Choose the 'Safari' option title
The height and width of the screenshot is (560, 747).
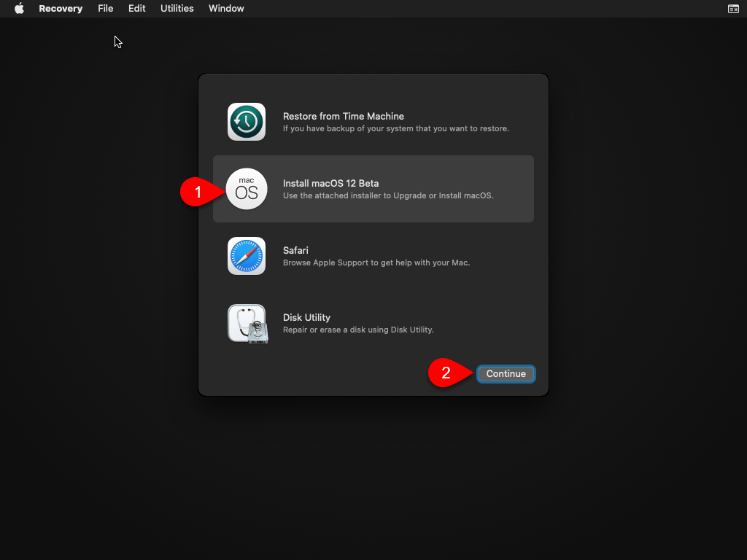pyautogui.click(x=295, y=251)
